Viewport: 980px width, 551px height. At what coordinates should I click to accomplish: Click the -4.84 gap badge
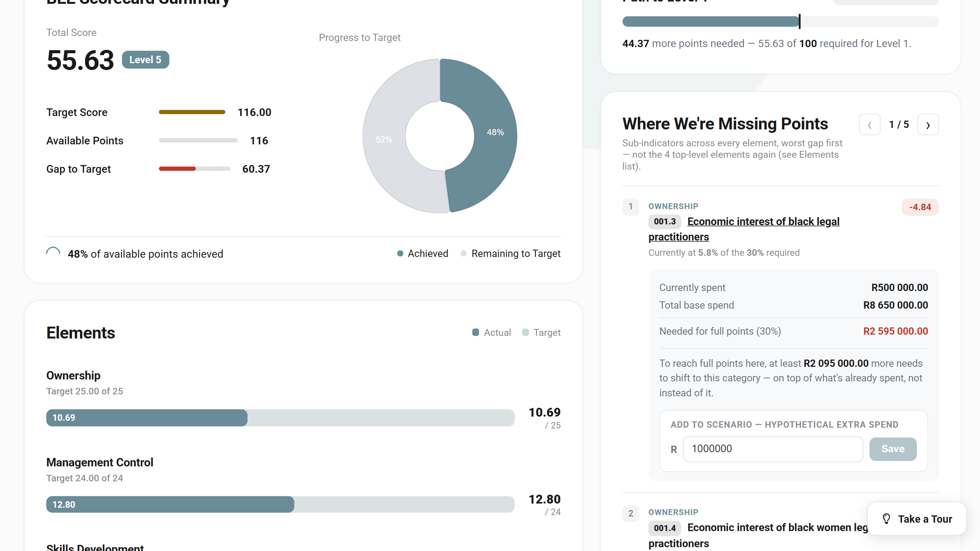coord(920,207)
